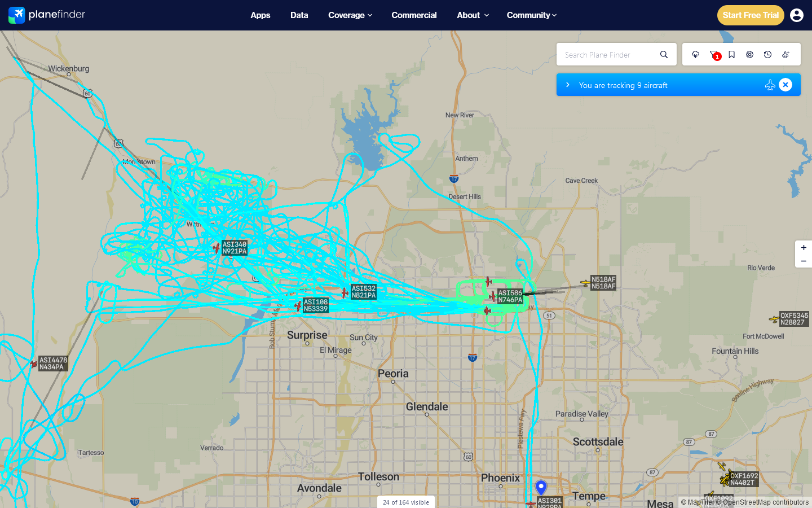Open the Apps menu item
This screenshot has height=508, width=812.
[261, 15]
